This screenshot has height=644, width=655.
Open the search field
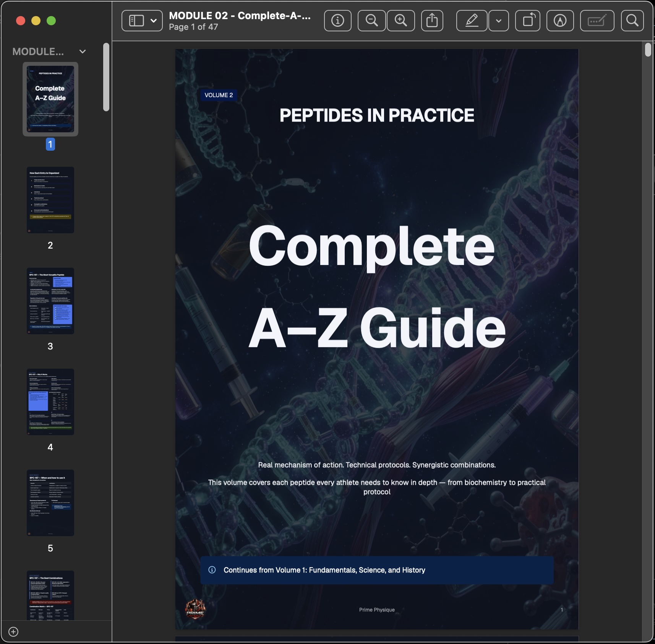tap(632, 21)
